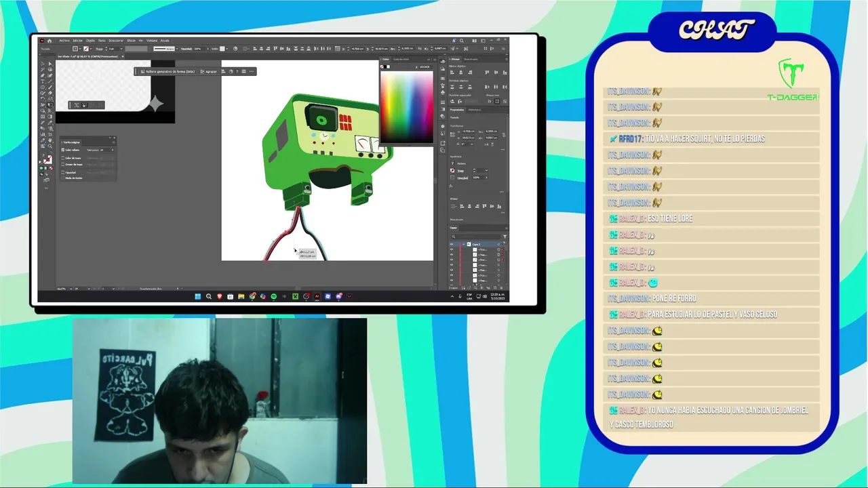Toggle the Color relleno checkbox
Screen dimensions: 868x488
63,150
